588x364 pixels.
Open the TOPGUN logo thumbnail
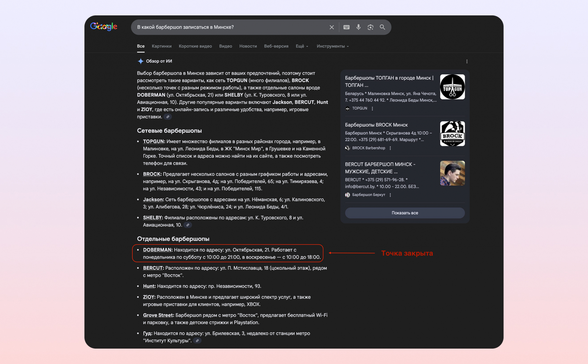click(x=452, y=87)
